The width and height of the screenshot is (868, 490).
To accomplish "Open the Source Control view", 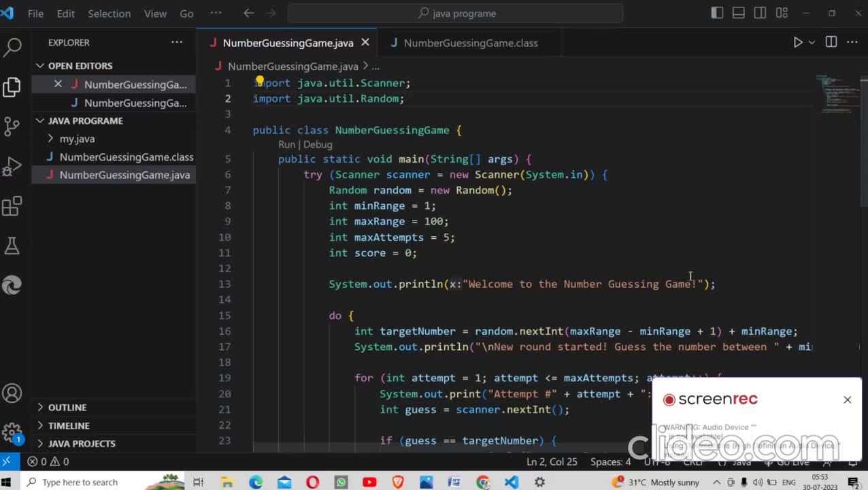I will [x=12, y=126].
